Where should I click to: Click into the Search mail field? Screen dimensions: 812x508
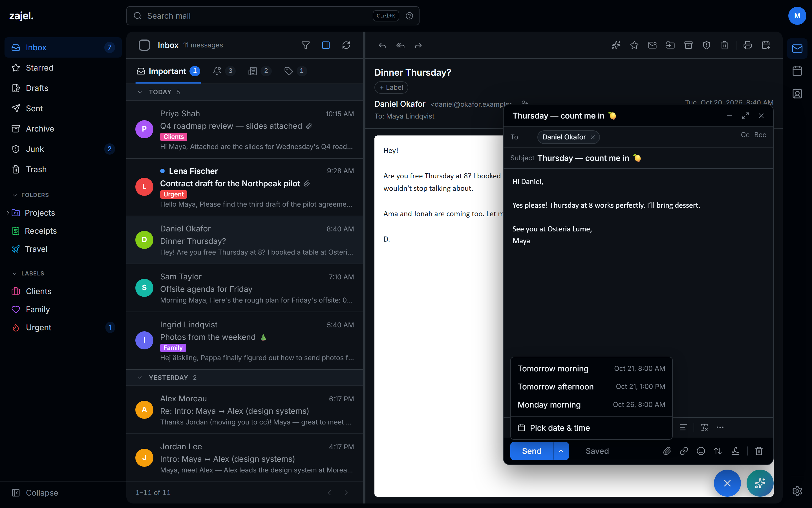[x=272, y=16]
